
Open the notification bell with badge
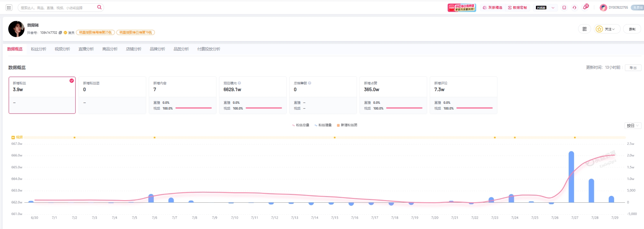point(585,7)
